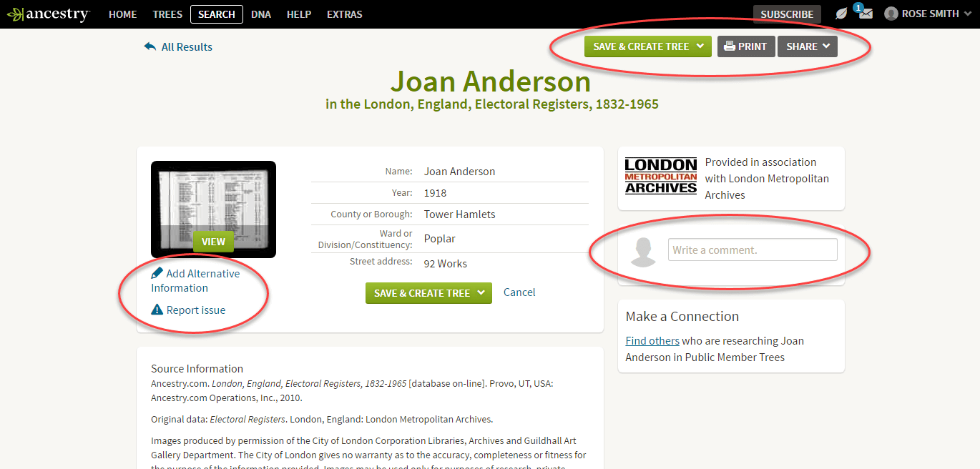Select the Tower Hamlets borough value

[x=460, y=214]
